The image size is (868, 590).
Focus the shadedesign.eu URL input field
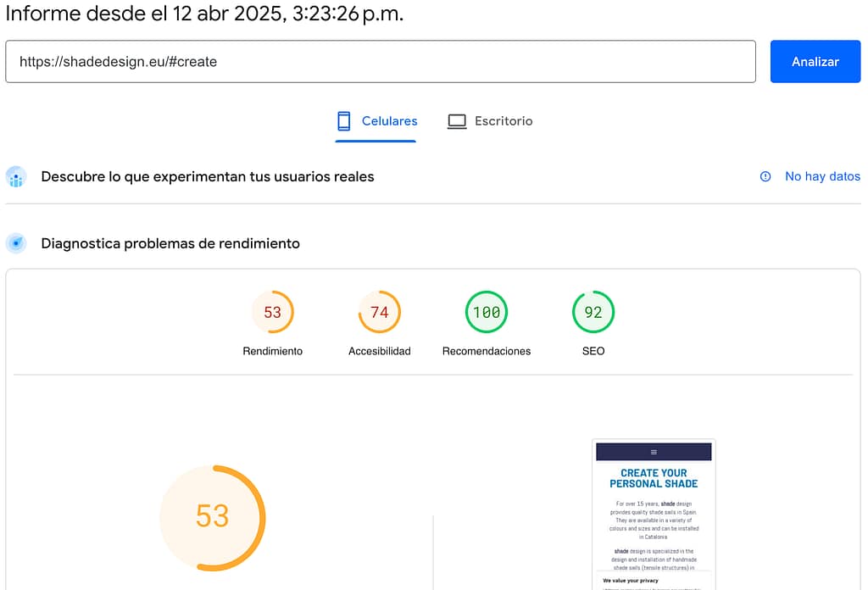click(x=380, y=62)
